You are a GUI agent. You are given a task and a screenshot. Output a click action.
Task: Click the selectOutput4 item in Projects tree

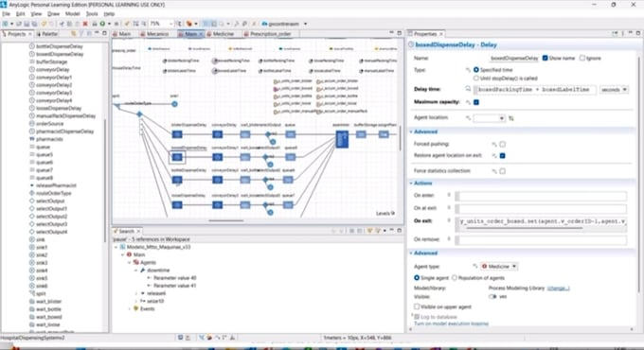[51, 232]
